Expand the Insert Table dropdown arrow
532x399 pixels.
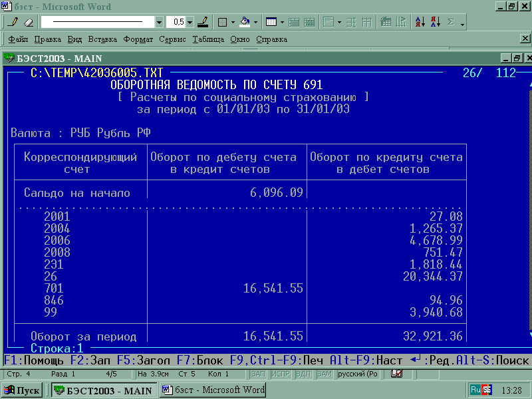[282, 23]
